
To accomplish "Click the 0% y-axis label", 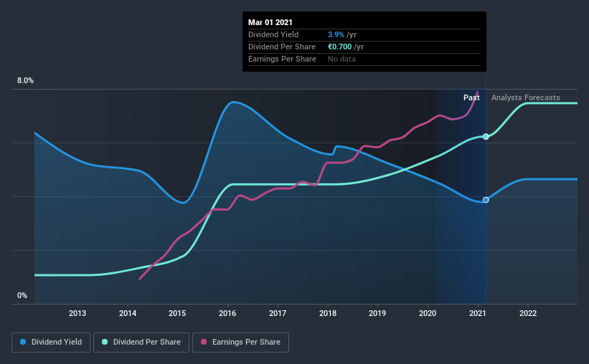I will (22, 296).
